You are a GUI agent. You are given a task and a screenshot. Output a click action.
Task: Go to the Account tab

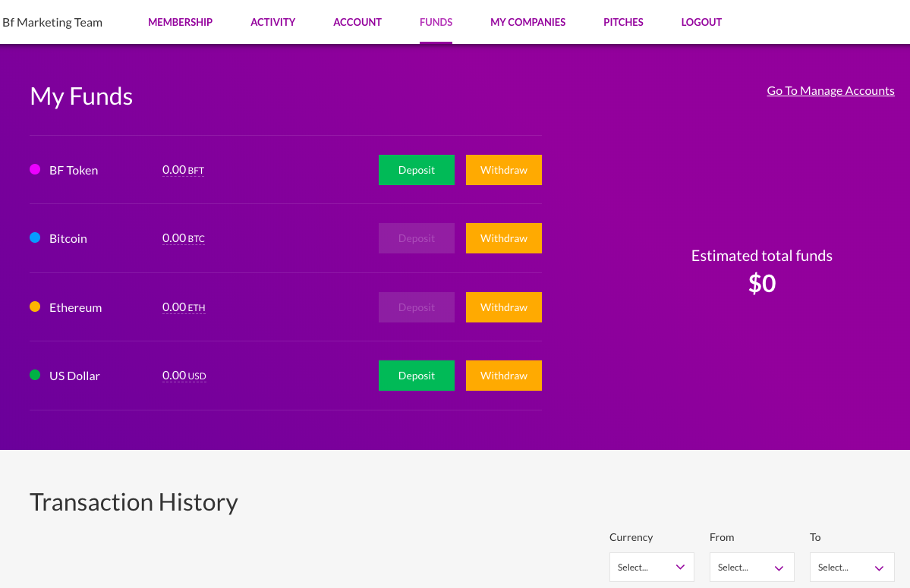click(357, 22)
